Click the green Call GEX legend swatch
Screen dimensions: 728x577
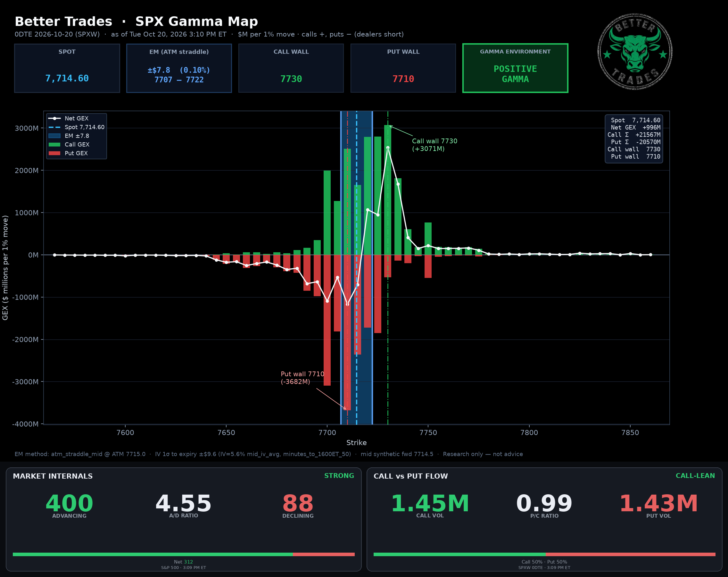[x=54, y=145]
